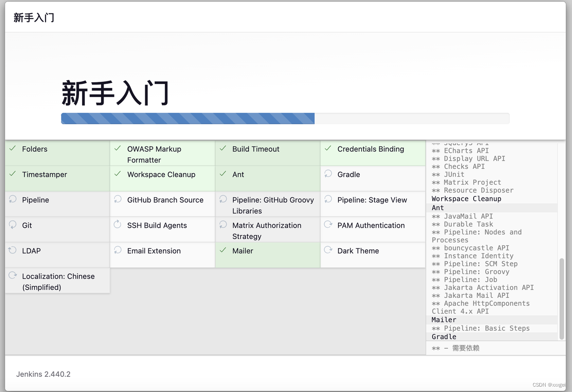Click ** JavaMail API log line
This screenshot has width=572, height=392.
point(463,216)
